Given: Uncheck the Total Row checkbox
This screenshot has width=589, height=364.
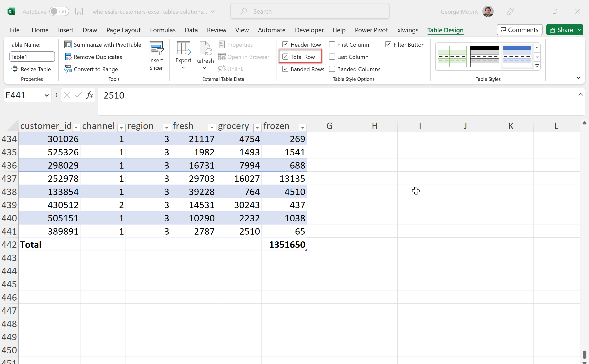Looking at the screenshot, I should (285, 57).
